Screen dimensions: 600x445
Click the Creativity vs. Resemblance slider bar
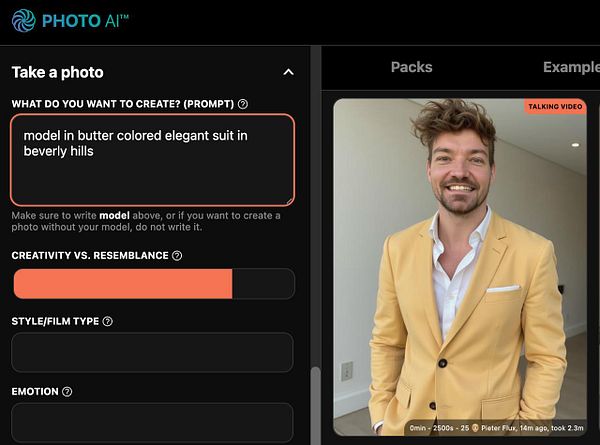tap(154, 284)
